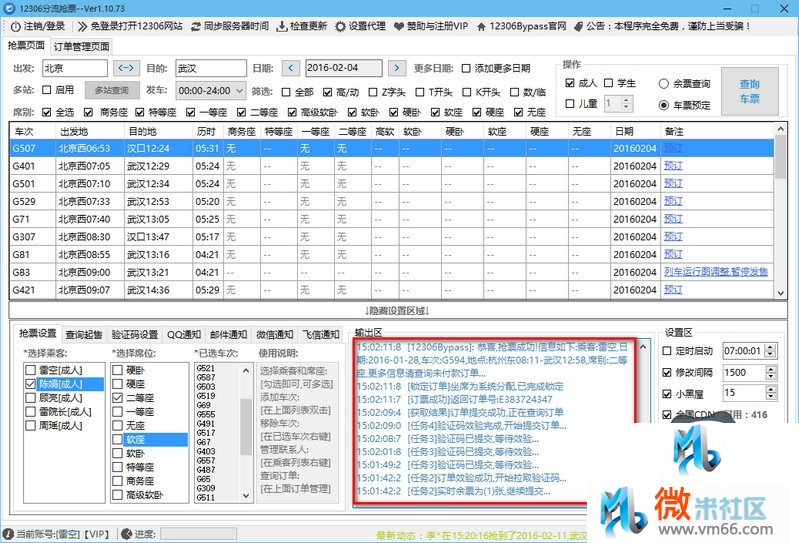Select train row G307
The width and height of the screenshot is (799, 543).
pos(391,236)
